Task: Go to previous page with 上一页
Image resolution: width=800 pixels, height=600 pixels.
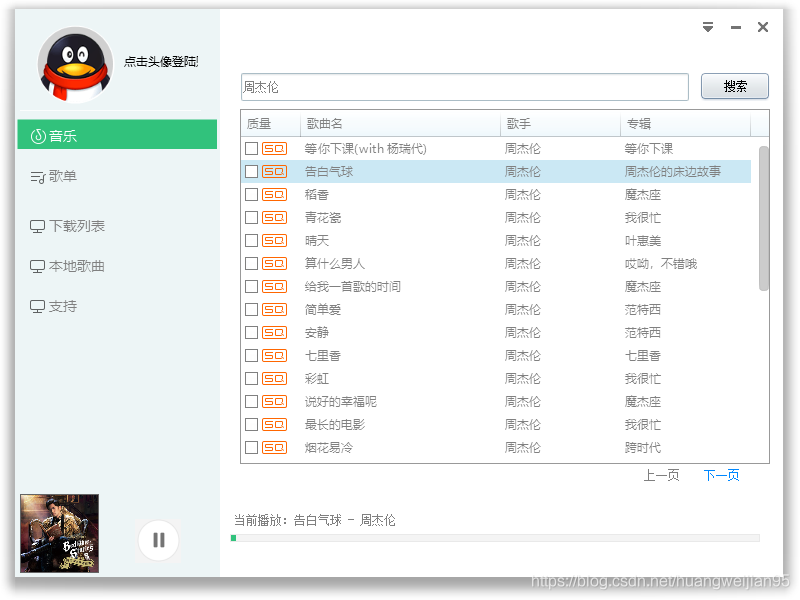Action: [x=661, y=475]
